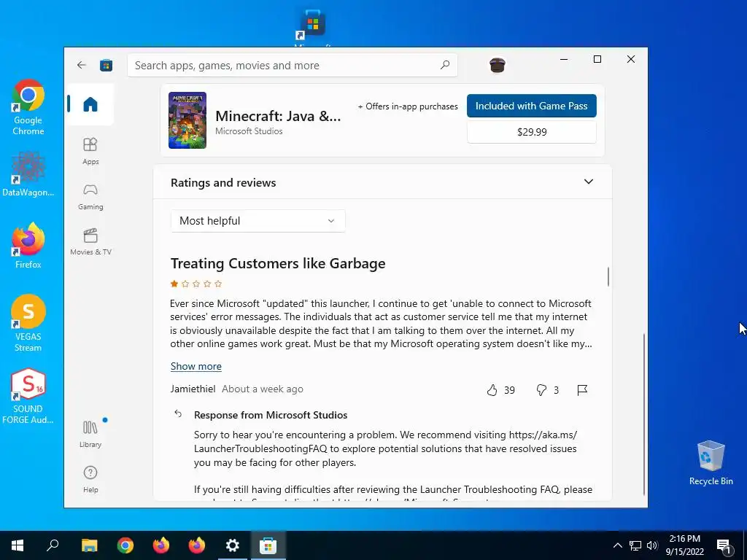Click the Microsoft Store logo in title bar

coord(107,65)
